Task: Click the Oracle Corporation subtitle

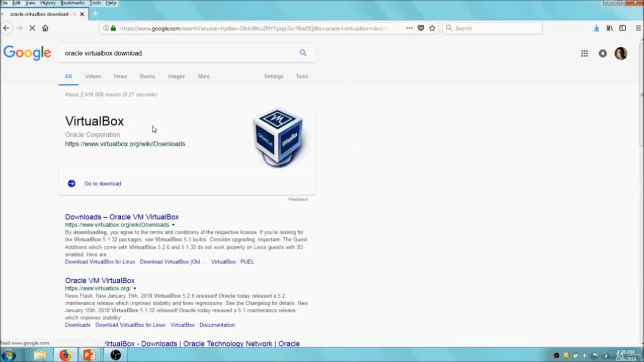Action: 92,135
